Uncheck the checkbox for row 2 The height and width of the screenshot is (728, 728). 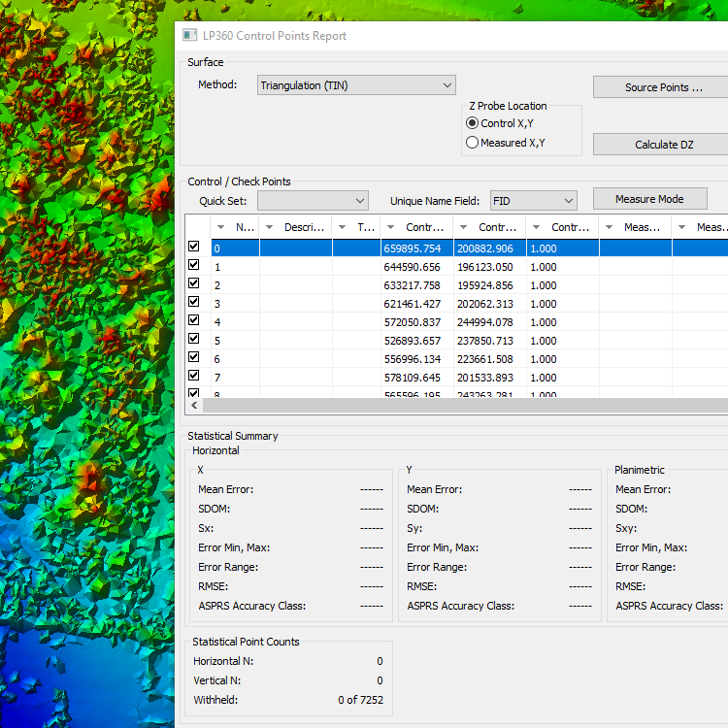[x=193, y=283]
